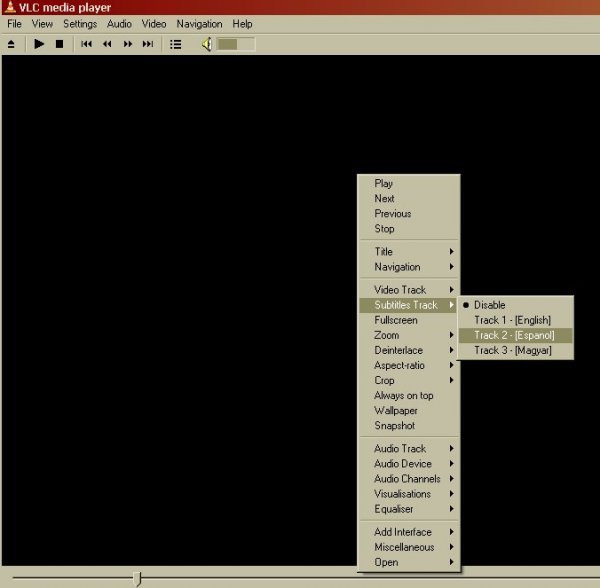Expand the Visualisations submenu
Image resolution: width=600 pixels, height=588 pixels.
click(x=408, y=494)
